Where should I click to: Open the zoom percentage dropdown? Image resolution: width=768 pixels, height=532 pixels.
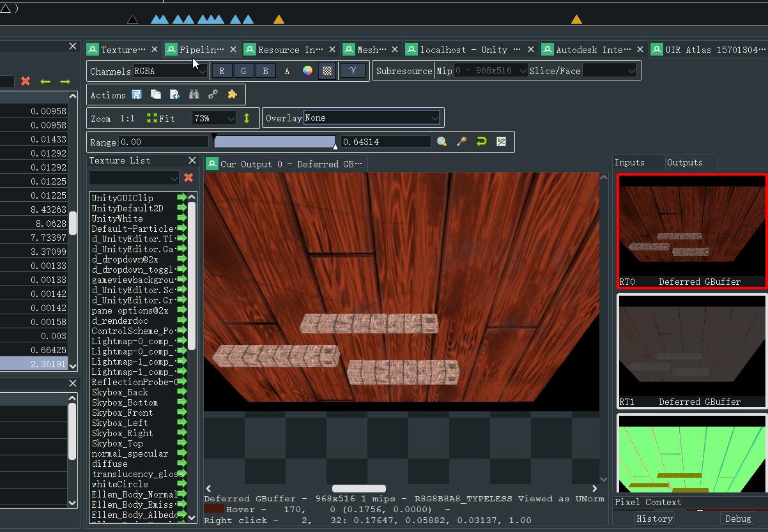213,118
